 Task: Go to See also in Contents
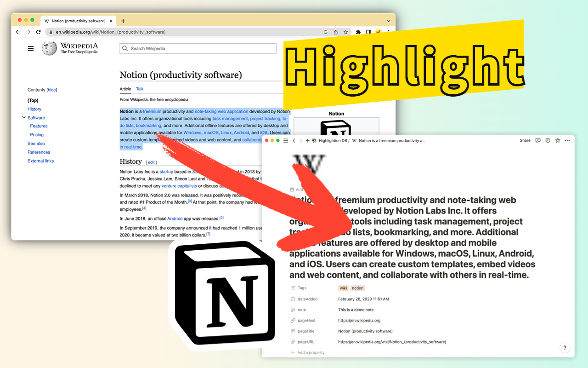click(36, 144)
